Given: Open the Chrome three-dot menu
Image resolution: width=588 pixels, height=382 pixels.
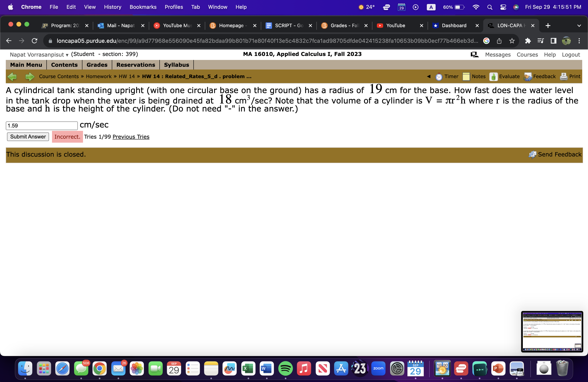Looking at the screenshot, I should point(580,41).
